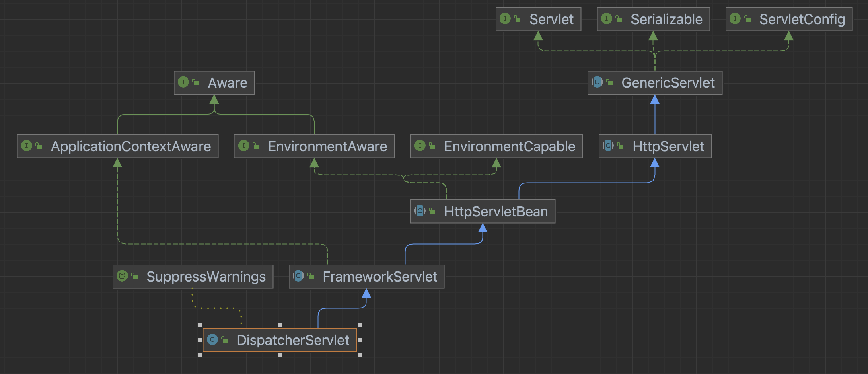Image resolution: width=868 pixels, height=374 pixels.
Task: Click the annotation icon on SuppressWarnings
Action: (122, 276)
